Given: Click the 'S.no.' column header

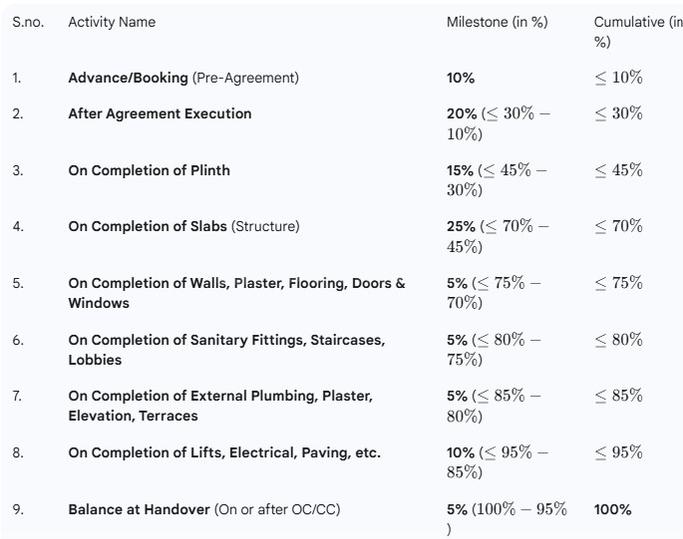Looking at the screenshot, I should pyautogui.click(x=27, y=22).
